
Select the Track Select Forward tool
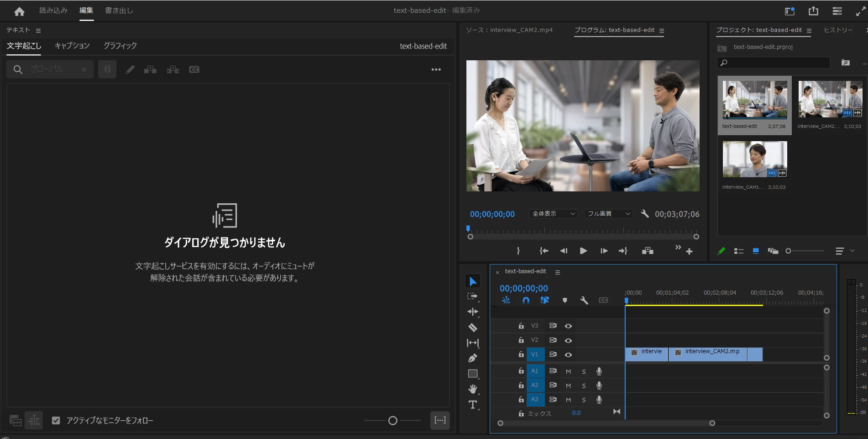point(473,296)
